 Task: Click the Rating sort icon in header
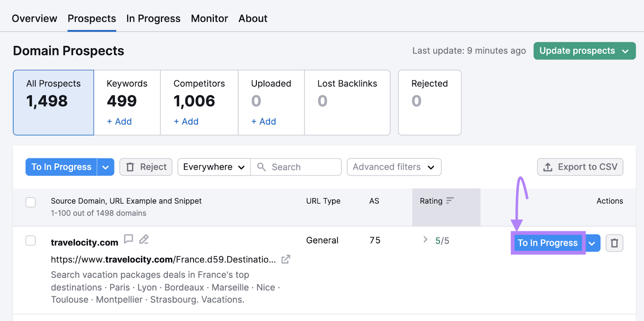tap(450, 200)
